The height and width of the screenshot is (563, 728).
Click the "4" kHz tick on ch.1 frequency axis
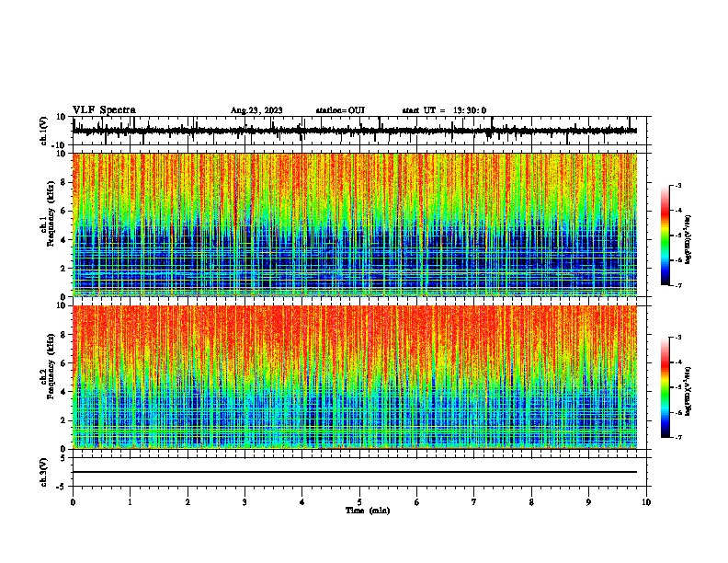coord(63,240)
